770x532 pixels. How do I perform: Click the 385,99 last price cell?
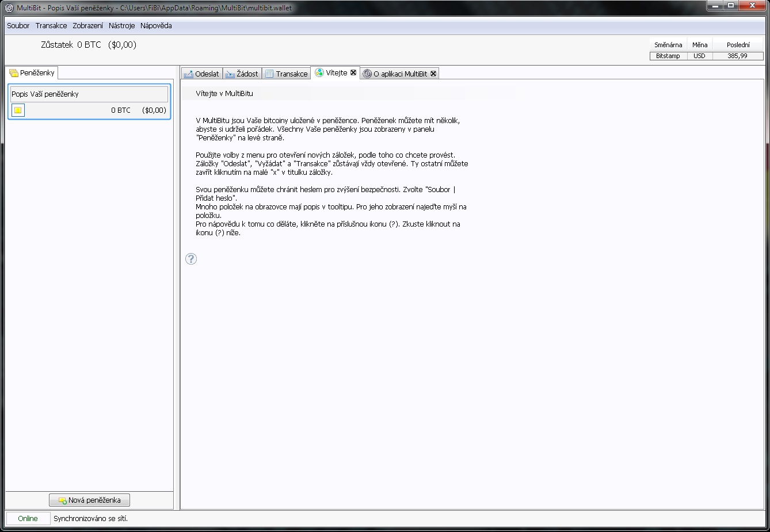(738, 56)
